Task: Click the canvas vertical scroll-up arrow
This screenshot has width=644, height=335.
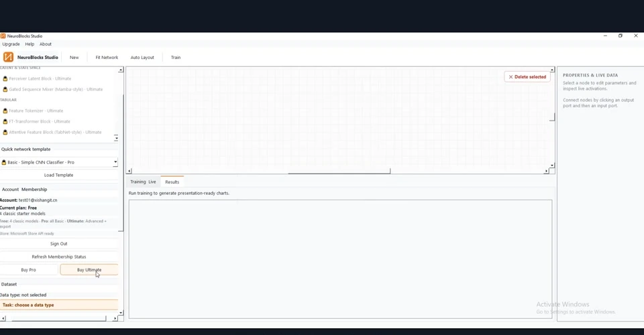Action: pyautogui.click(x=552, y=70)
